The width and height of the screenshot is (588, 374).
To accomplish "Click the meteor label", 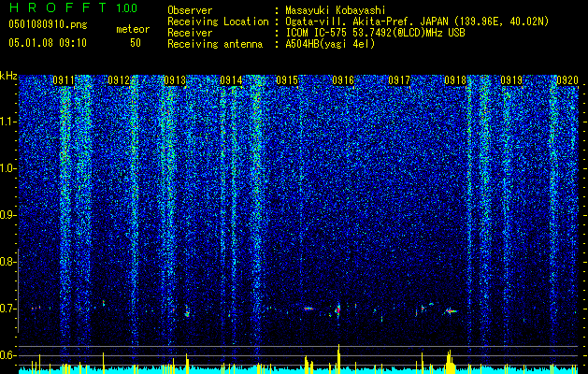I will click(133, 29).
